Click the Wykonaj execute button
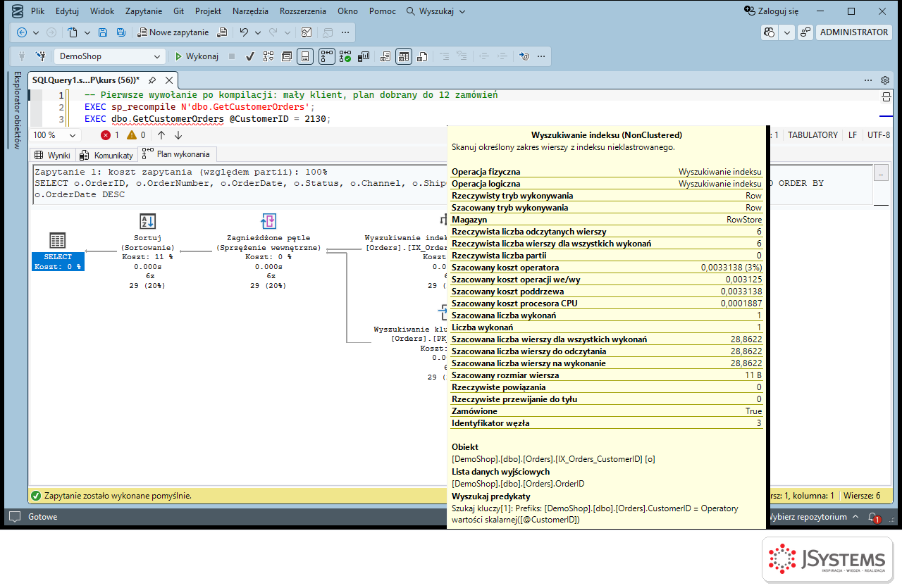 197,56
